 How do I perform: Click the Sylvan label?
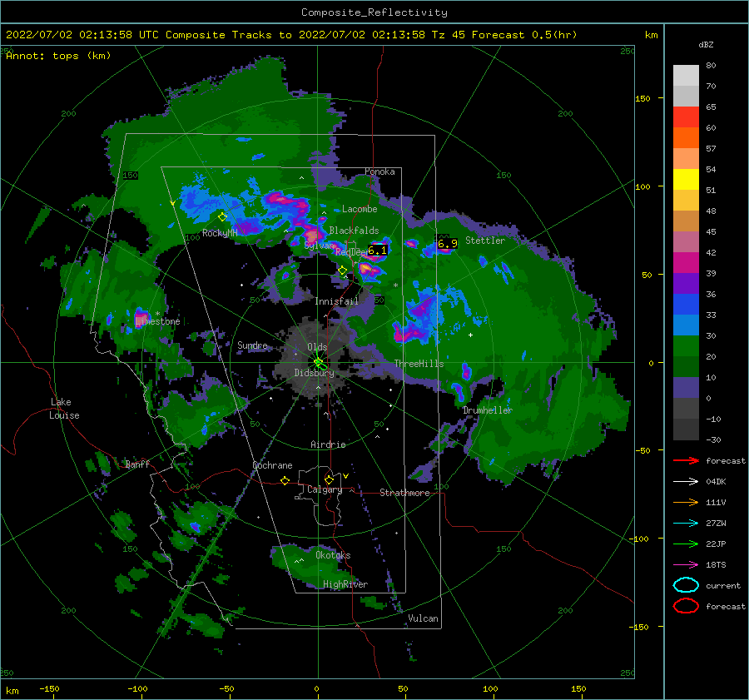click(x=319, y=246)
